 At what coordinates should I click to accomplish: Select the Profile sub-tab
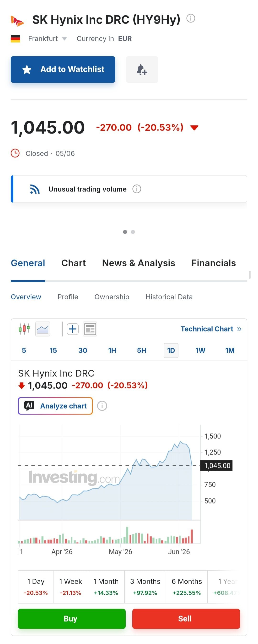click(x=68, y=297)
